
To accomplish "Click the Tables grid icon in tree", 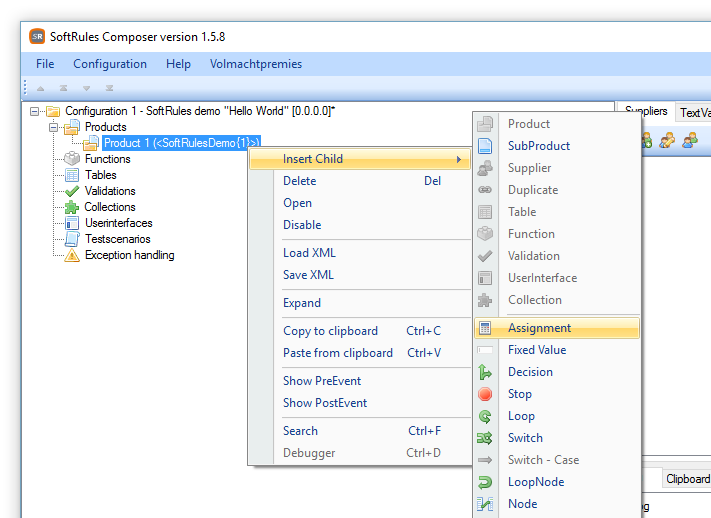I will click(x=72, y=175).
